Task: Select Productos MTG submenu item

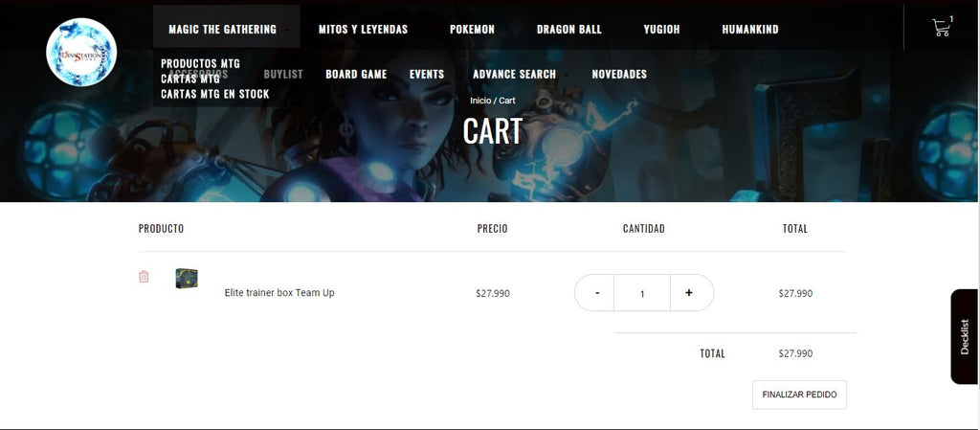Action: click(200, 63)
